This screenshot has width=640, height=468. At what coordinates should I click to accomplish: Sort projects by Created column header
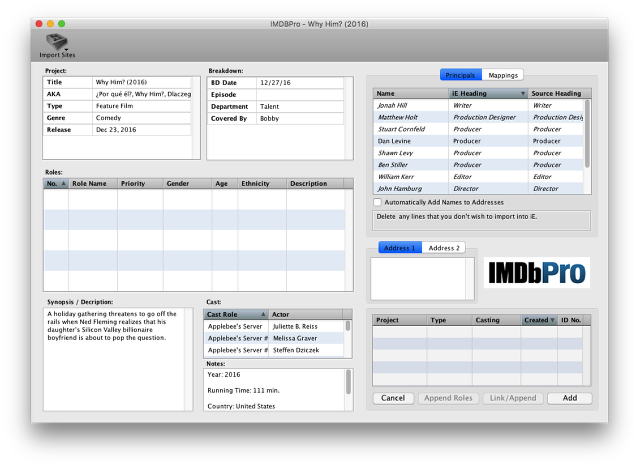click(539, 320)
